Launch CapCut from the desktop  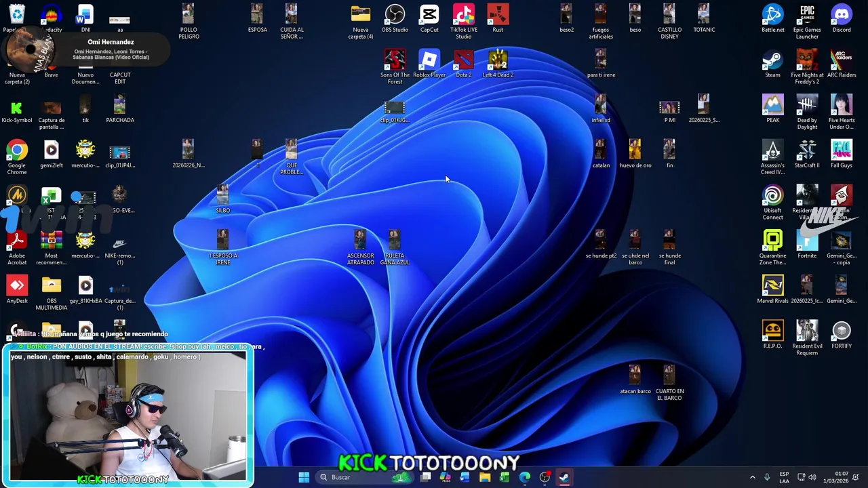click(x=429, y=19)
